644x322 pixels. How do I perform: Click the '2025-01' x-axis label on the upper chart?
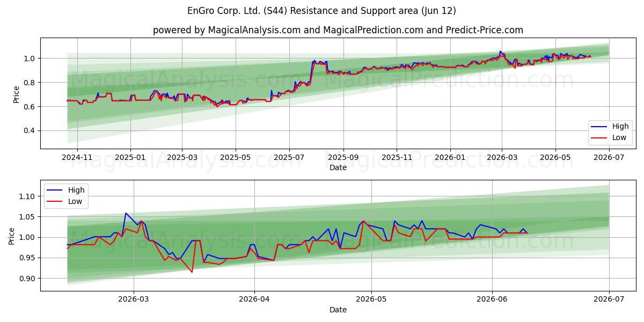click(130, 158)
